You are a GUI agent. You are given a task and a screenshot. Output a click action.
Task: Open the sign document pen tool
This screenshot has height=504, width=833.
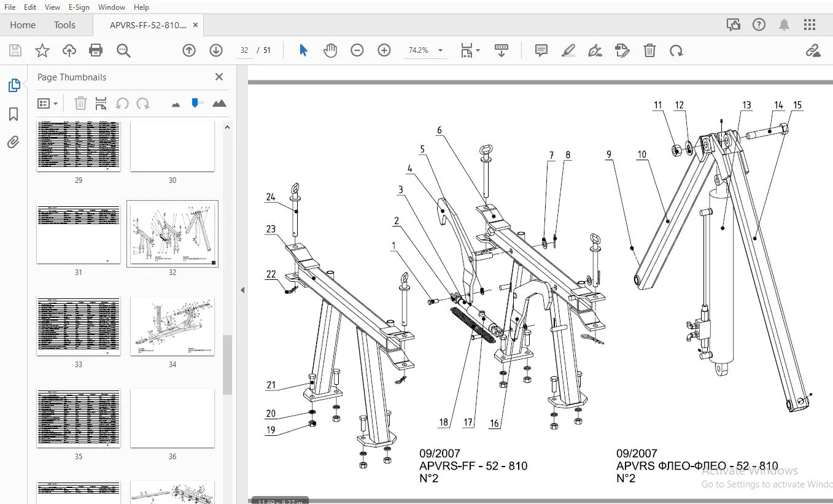click(x=595, y=50)
